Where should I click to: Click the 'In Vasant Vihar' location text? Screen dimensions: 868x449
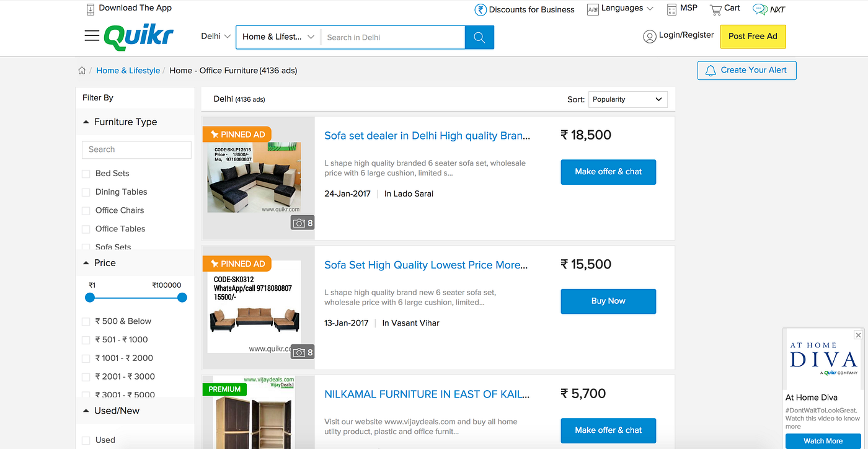410,323
